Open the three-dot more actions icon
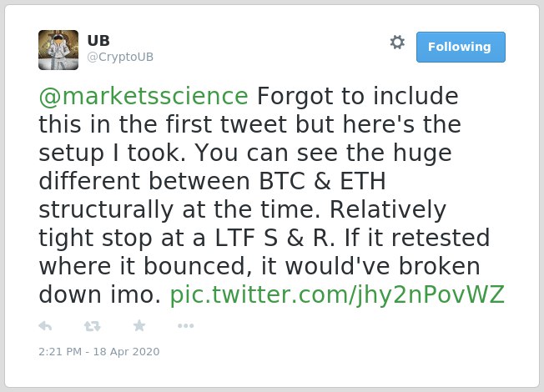 [x=185, y=326]
